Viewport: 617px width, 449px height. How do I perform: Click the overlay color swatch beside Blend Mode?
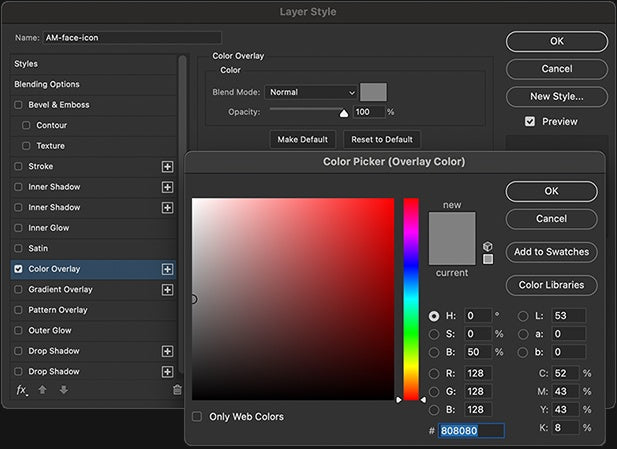(373, 92)
